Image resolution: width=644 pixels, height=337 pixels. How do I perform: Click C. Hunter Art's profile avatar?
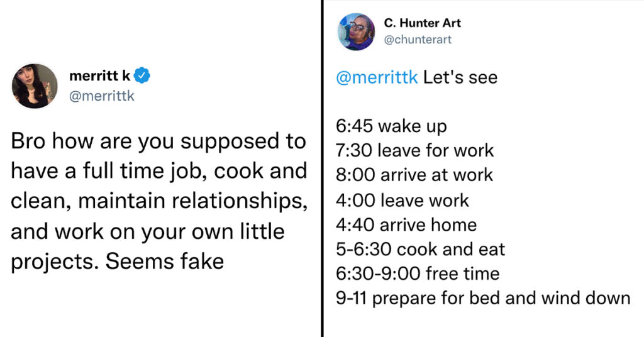click(356, 31)
